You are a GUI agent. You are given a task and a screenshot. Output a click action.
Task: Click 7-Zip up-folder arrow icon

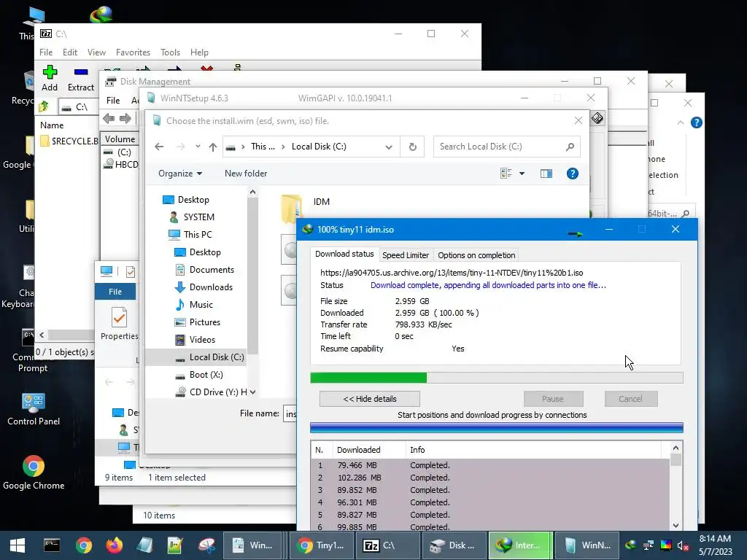[44, 106]
